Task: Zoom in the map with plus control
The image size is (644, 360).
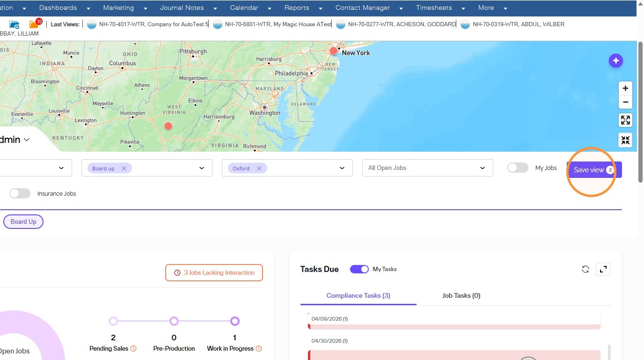Action: click(x=625, y=88)
